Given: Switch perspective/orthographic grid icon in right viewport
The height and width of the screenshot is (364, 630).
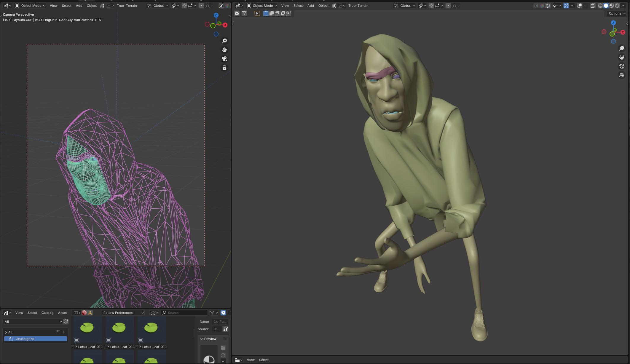Looking at the screenshot, I should (x=622, y=75).
